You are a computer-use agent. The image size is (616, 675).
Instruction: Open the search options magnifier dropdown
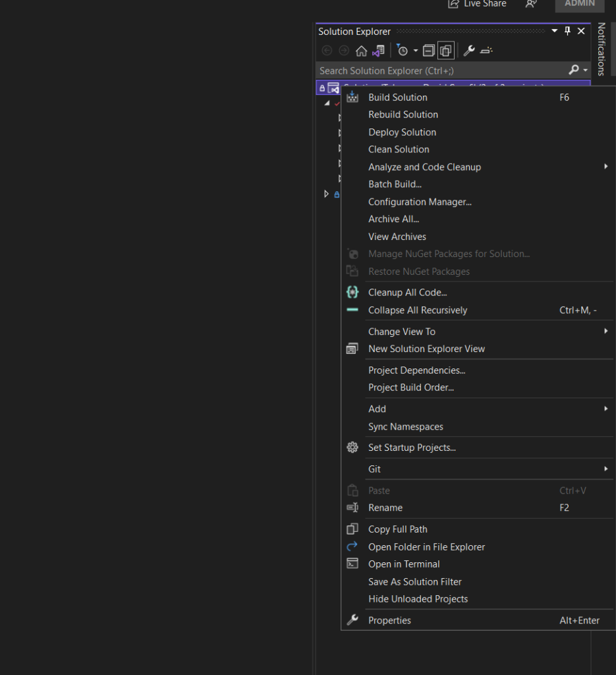[577, 70]
